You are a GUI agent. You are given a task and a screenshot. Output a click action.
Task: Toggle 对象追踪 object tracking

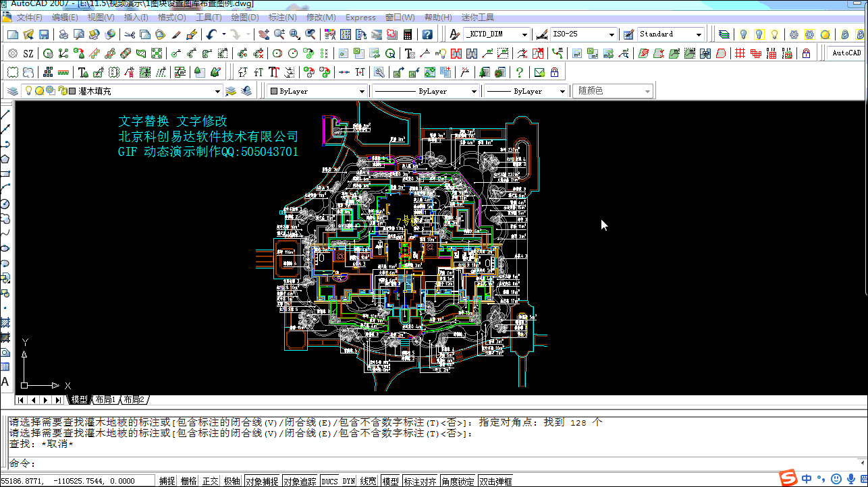[x=300, y=482]
